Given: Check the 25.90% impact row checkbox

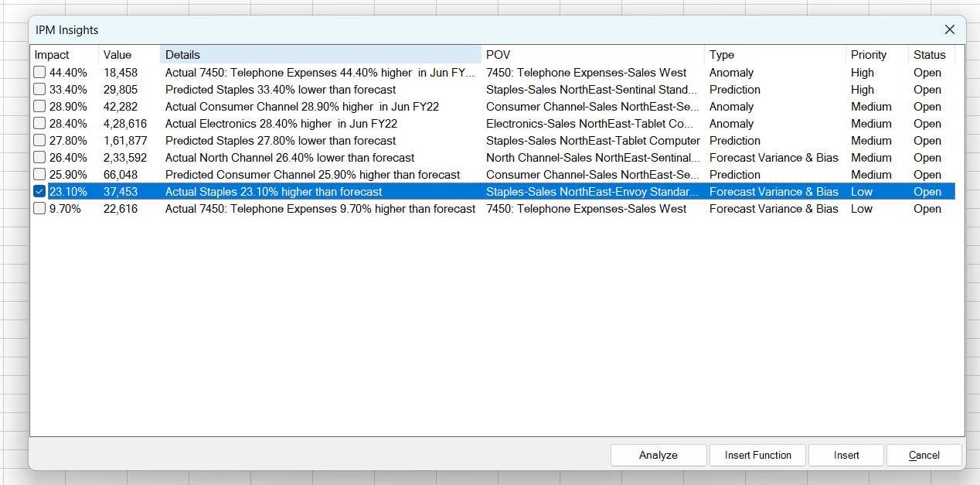Looking at the screenshot, I should tap(39, 174).
